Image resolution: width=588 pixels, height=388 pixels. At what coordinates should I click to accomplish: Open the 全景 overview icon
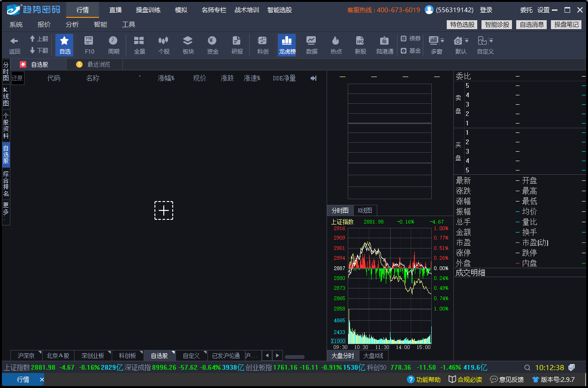139,40
